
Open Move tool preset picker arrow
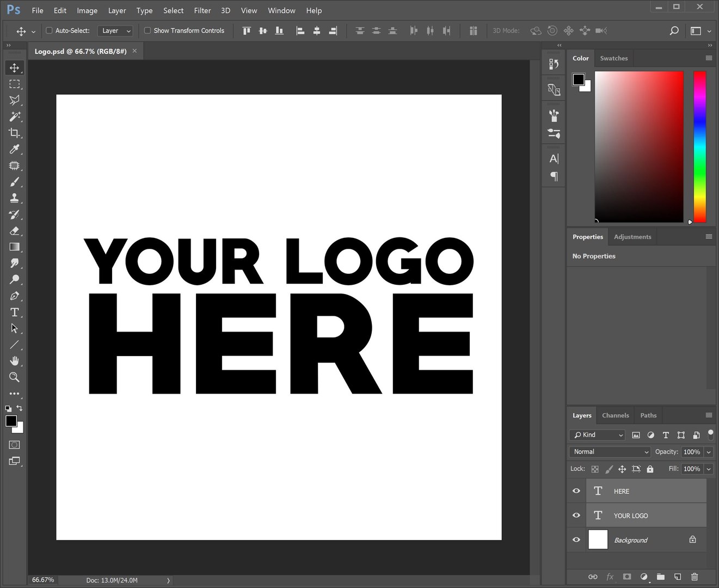pos(34,32)
